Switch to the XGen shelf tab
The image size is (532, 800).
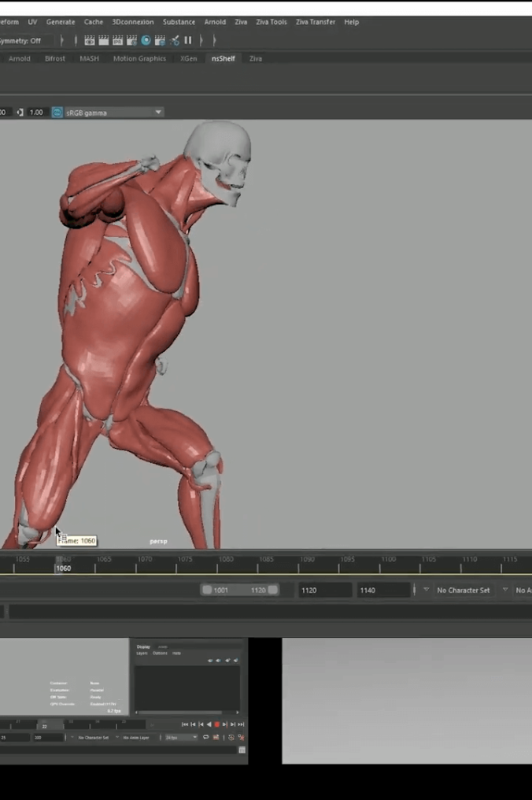pos(189,59)
